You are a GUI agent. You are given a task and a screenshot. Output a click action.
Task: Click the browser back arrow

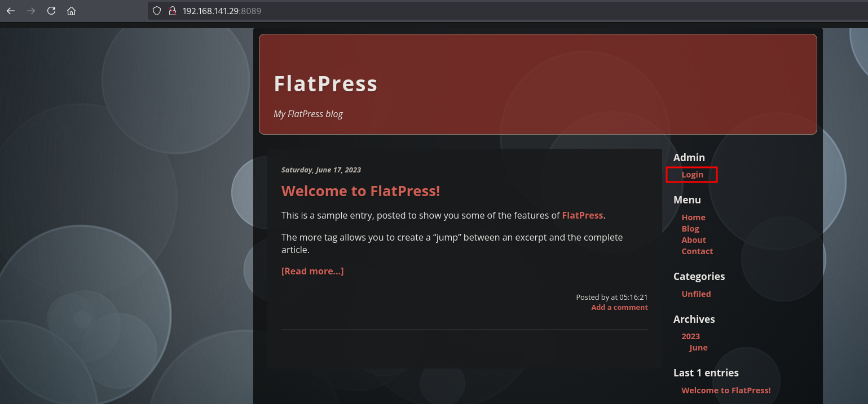click(x=11, y=11)
